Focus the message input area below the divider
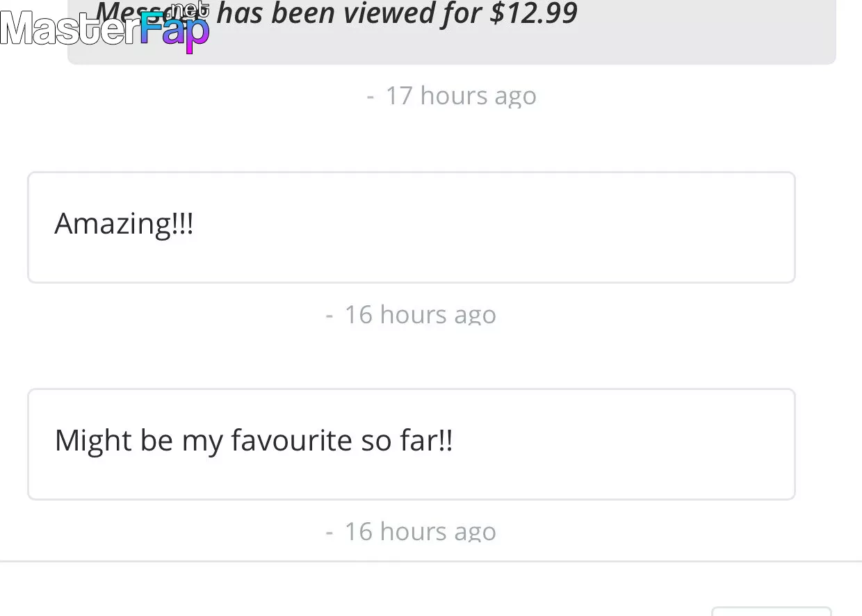 [355, 590]
